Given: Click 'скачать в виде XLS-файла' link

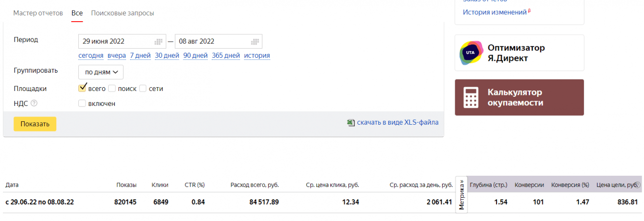Looking at the screenshot, I should pos(397,123).
